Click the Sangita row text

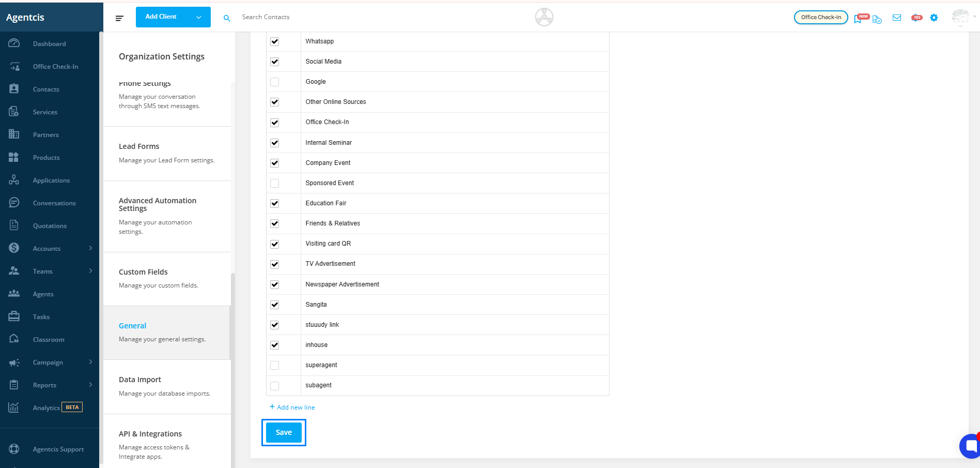pos(316,305)
